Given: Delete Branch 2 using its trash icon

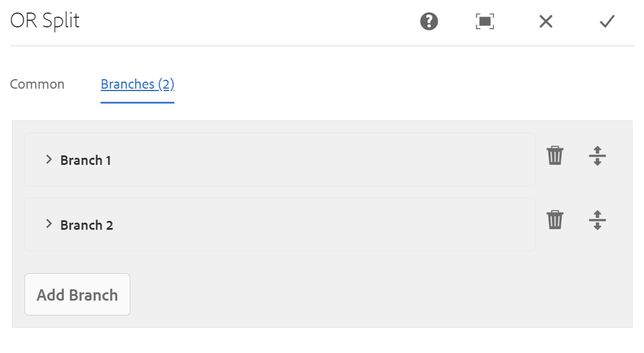Looking at the screenshot, I should (555, 220).
